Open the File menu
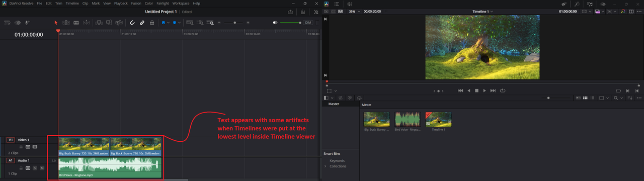644x181 pixels. [39, 3]
